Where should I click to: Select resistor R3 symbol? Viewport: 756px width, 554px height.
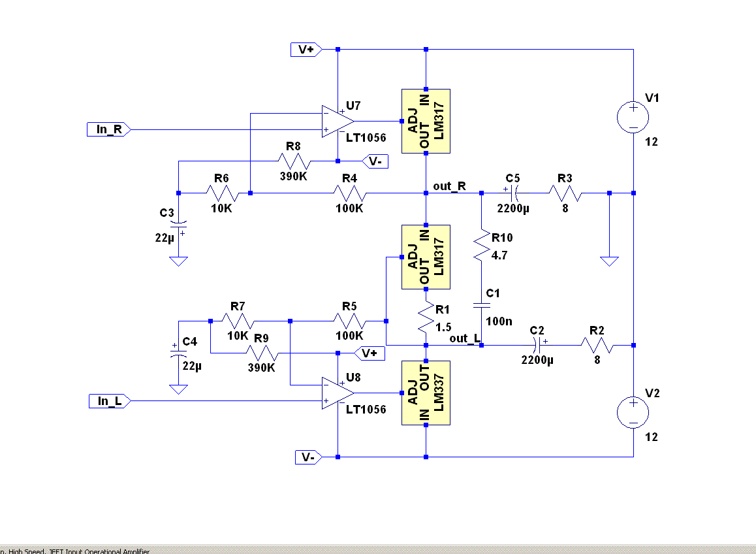[x=565, y=193]
